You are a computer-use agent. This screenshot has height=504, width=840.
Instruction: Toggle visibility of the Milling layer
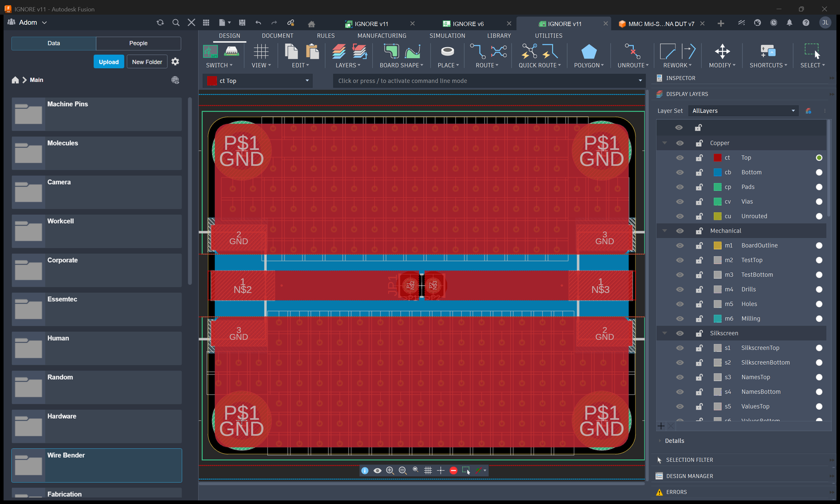(679, 319)
